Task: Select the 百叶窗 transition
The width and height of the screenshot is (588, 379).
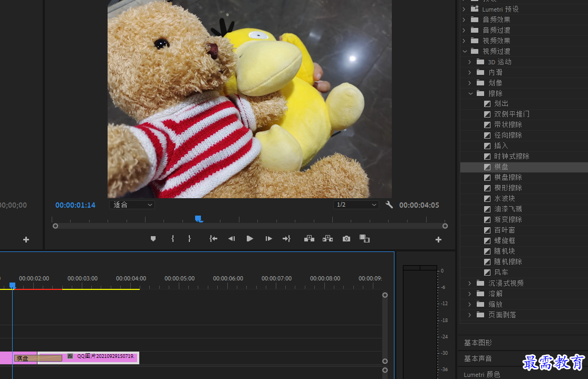Action: click(x=504, y=230)
